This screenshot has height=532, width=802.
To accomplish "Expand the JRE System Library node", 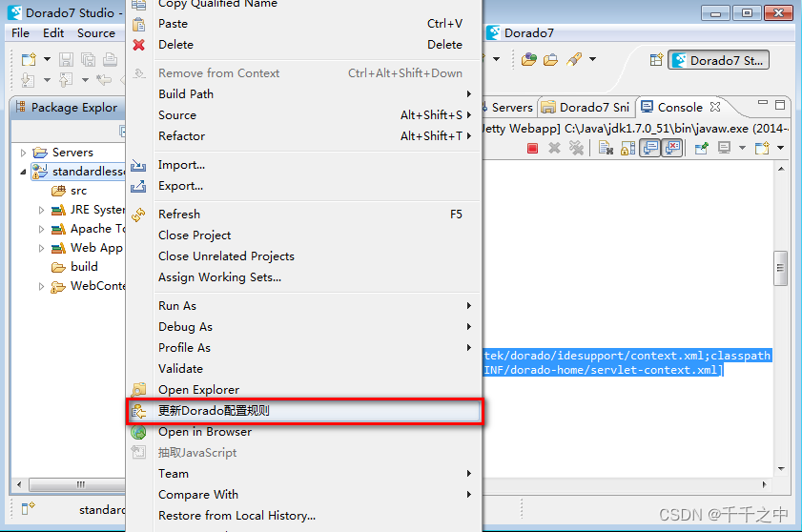I will click(x=41, y=210).
